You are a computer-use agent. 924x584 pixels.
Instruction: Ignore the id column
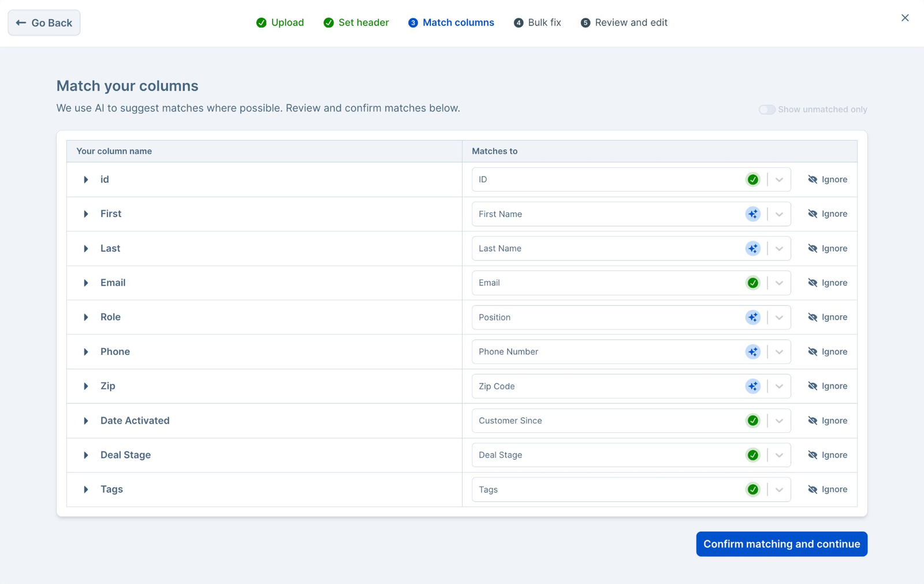[828, 179]
